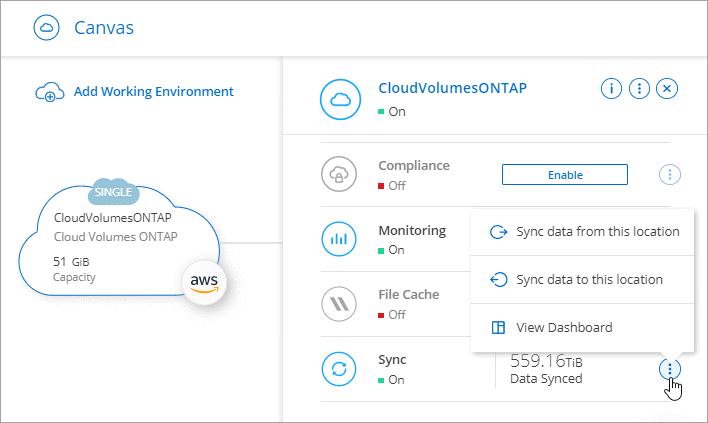Screen dimensions: 708x423
Task: Click the Canvas cloud icon in header
Action: [47, 27]
